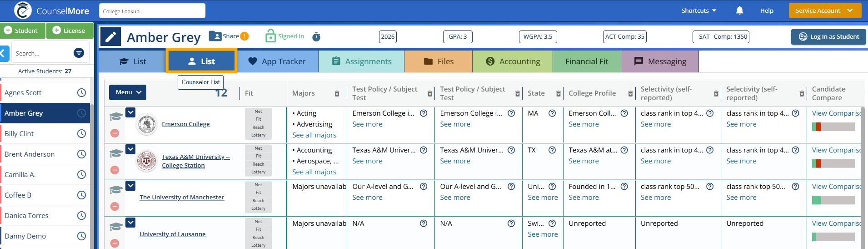Image resolution: width=868 pixels, height=249 pixels.
Task: Delete the College Profile column via trash icon
Action: tap(630, 93)
